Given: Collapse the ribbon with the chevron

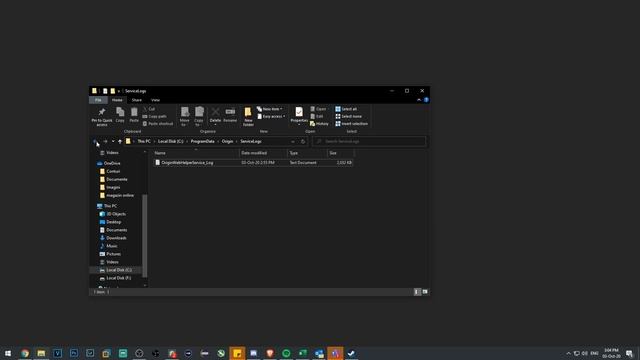Looking at the screenshot, I should pyautogui.click(x=419, y=100).
